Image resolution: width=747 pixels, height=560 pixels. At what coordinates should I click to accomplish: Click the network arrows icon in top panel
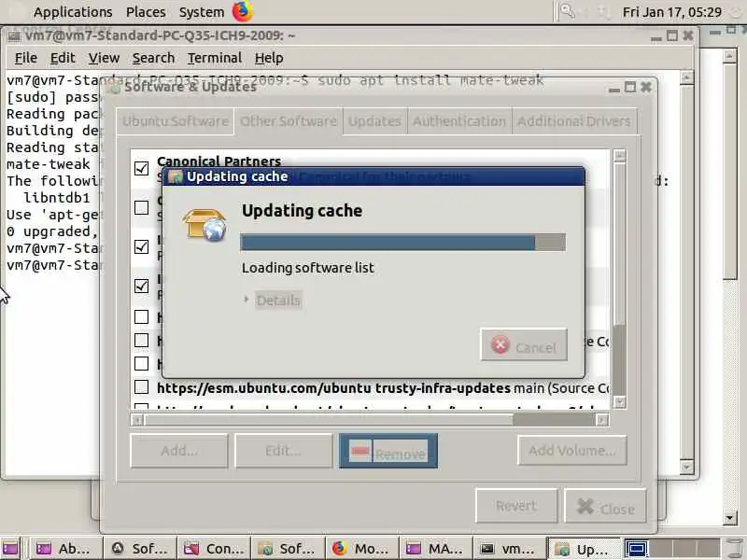[604, 12]
